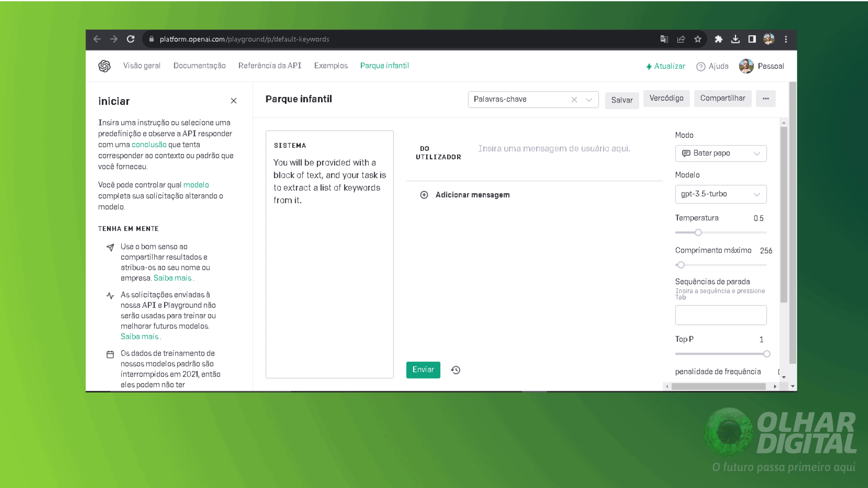Image resolution: width=868 pixels, height=488 pixels.
Task: Open the Modelo dropdown showing gpt-3.5-turbo
Action: coord(721,194)
